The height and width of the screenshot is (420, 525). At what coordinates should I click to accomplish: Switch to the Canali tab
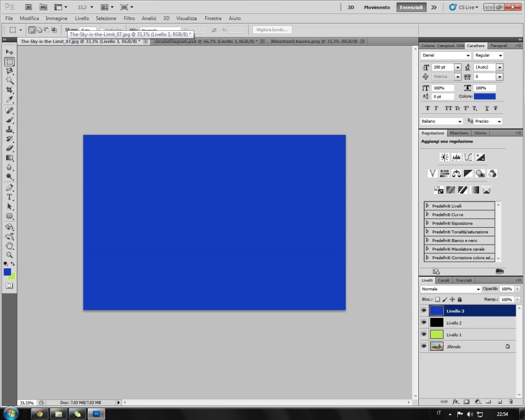tap(443, 281)
